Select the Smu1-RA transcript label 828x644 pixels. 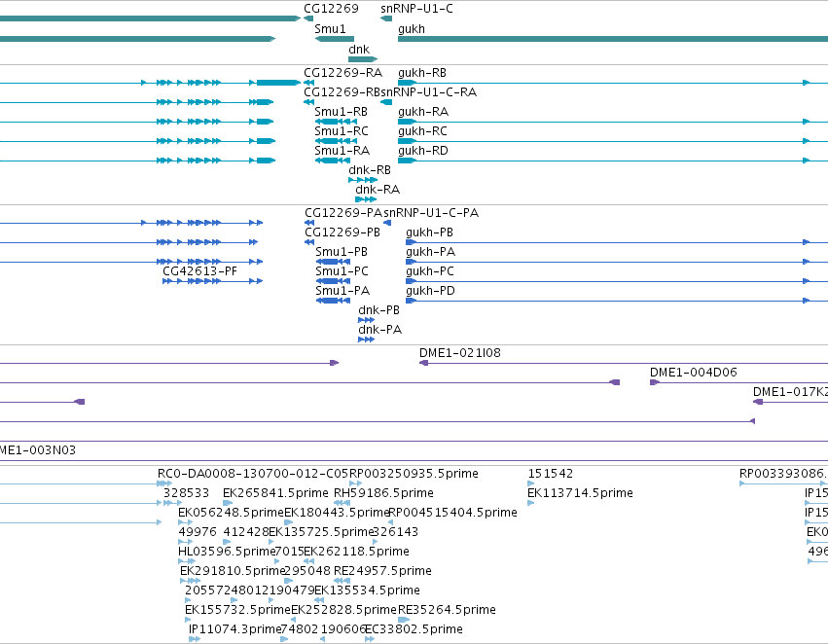(x=342, y=151)
